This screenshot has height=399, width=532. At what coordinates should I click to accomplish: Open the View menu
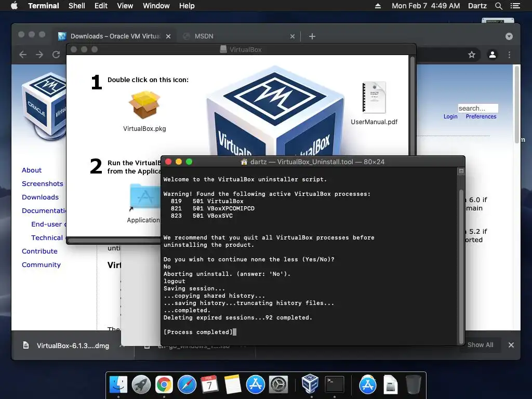click(x=125, y=6)
